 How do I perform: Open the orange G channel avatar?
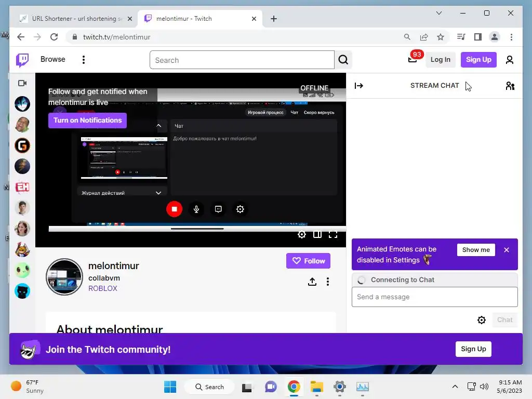click(x=22, y=145)
